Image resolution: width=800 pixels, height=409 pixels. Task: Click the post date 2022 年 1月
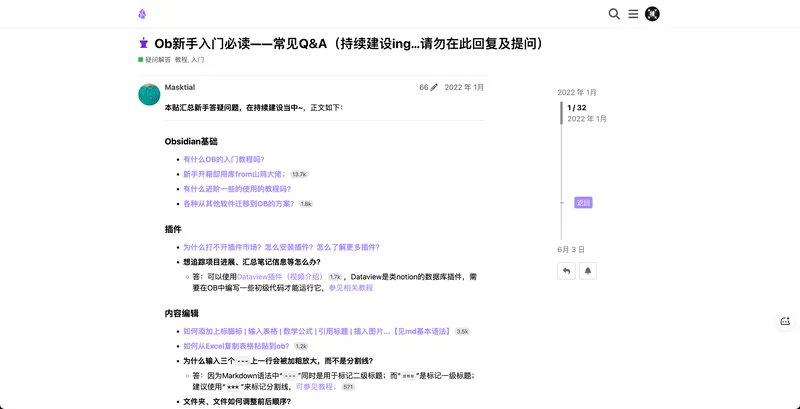464,87
